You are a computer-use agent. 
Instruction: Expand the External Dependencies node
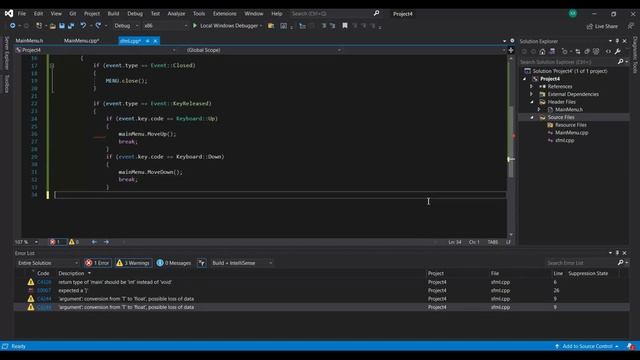point(531,94)
